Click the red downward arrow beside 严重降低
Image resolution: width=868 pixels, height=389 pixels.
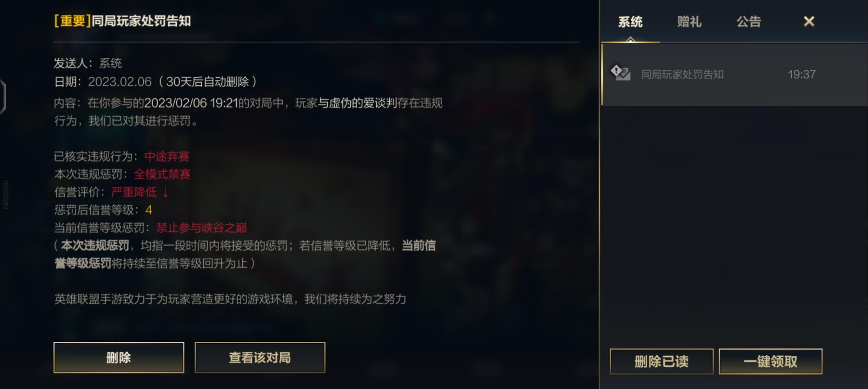coord(165,192)
